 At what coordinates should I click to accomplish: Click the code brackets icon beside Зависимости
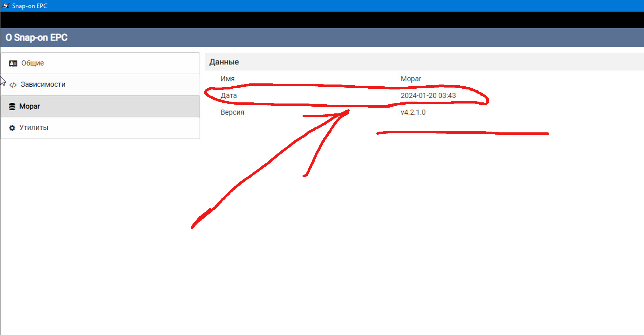pyautogui.click(x=13, y=85)
